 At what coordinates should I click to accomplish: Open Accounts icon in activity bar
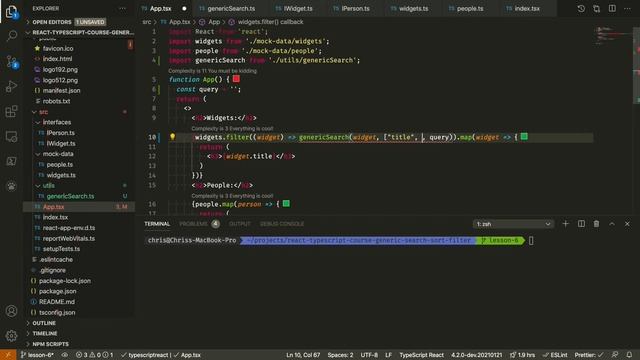click(x=11, y=311)
